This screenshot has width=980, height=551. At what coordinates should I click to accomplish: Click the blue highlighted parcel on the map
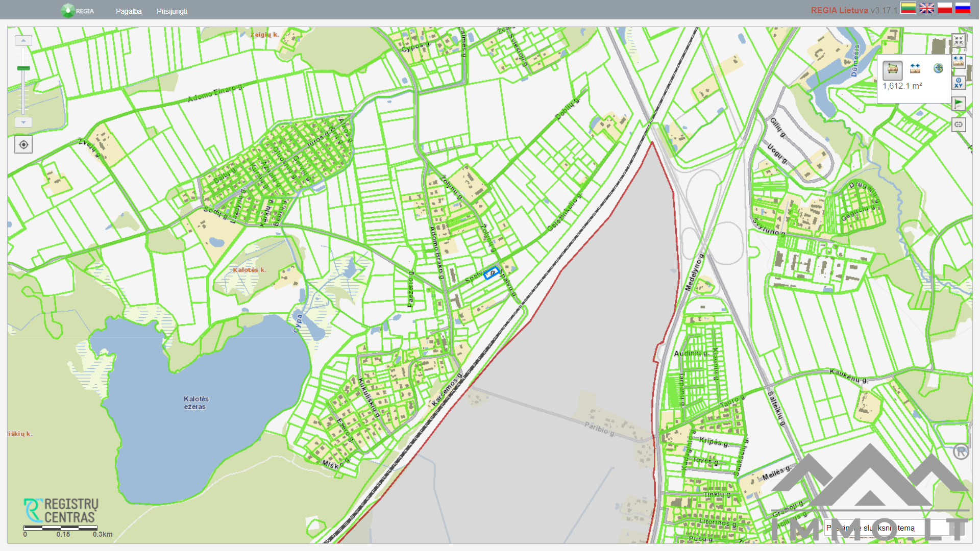tap(492, 273)
